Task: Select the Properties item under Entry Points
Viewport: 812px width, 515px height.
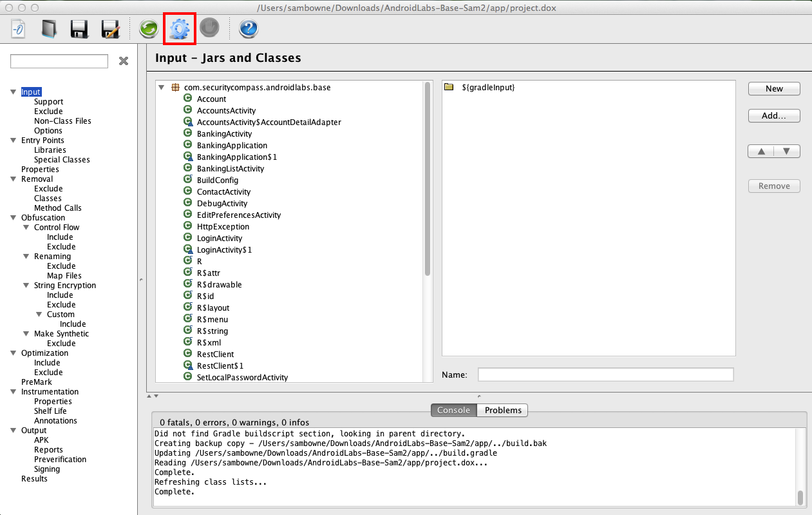Action: point(40,170)
